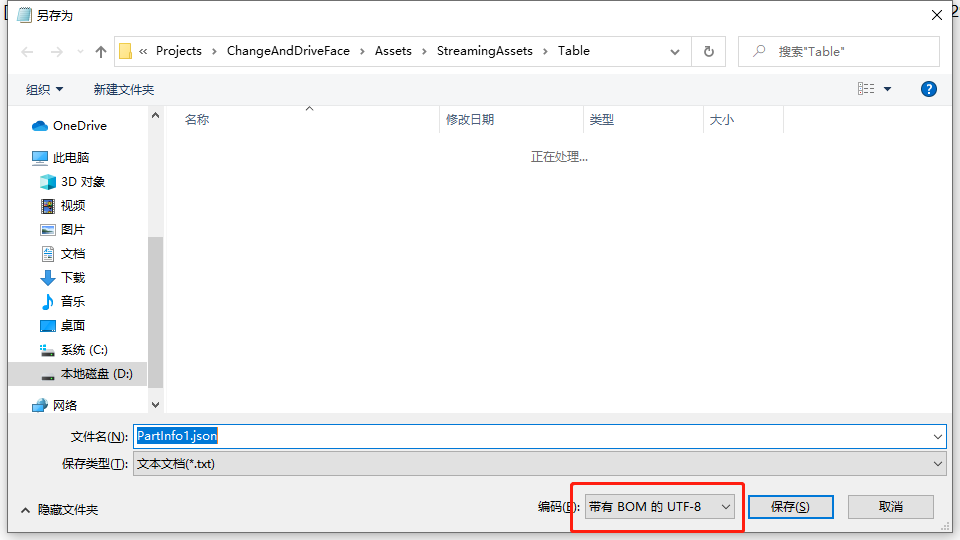Click the navigation pane scrollbar thumb

pyautogui.click(x=156, y=312)
